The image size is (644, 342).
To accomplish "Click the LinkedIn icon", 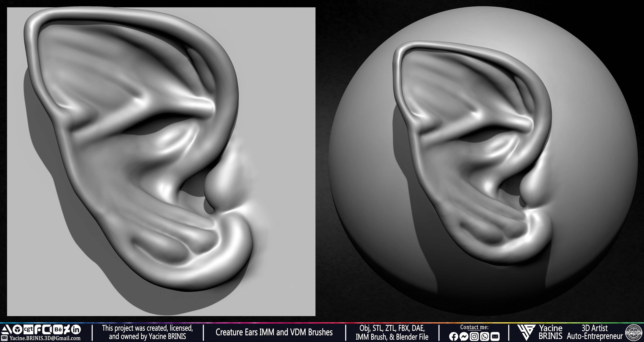I will (x=76, y=329).
